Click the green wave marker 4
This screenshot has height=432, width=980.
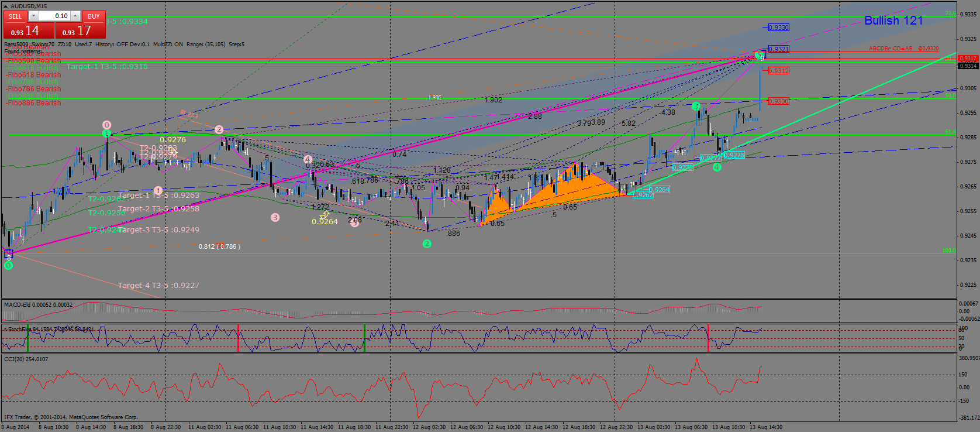point(717,167)
